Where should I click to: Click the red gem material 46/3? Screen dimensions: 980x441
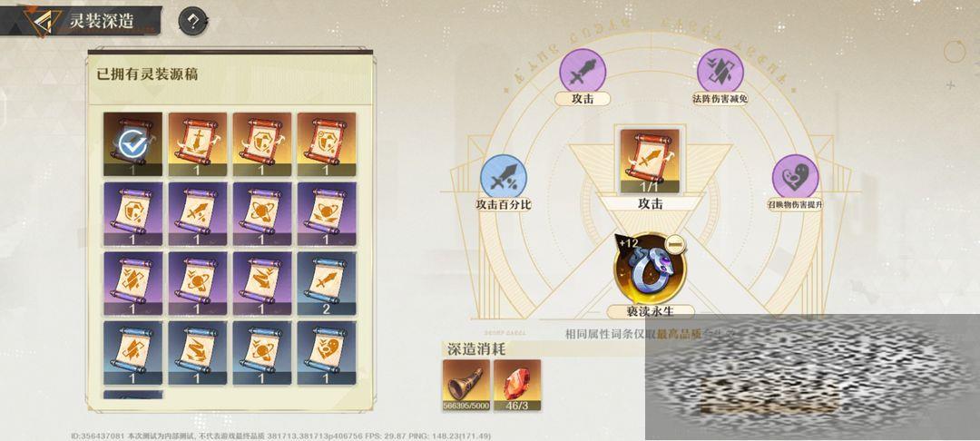point(517,386)
